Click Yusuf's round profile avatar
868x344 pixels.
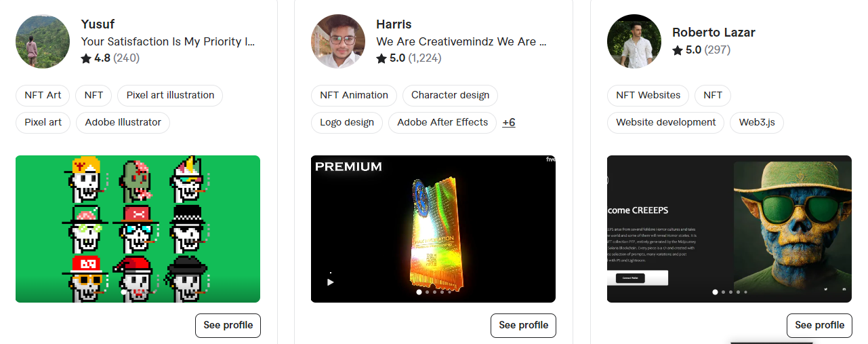(43, 41)
